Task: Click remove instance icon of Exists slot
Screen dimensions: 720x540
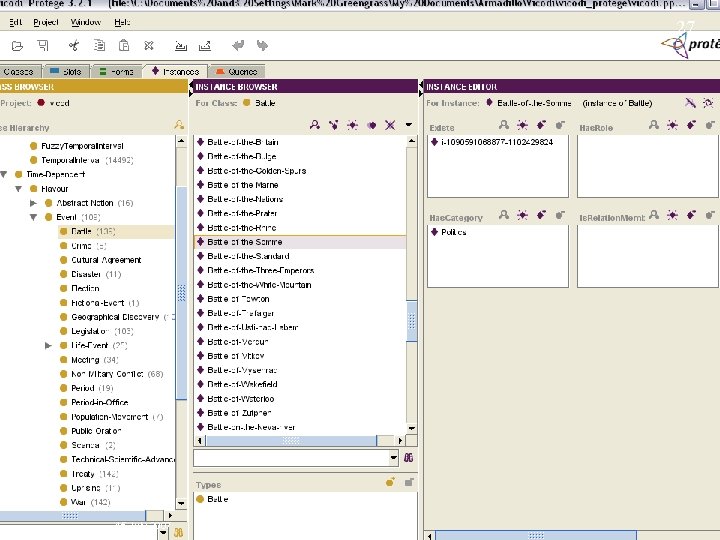Action: (x=560, y=125)
